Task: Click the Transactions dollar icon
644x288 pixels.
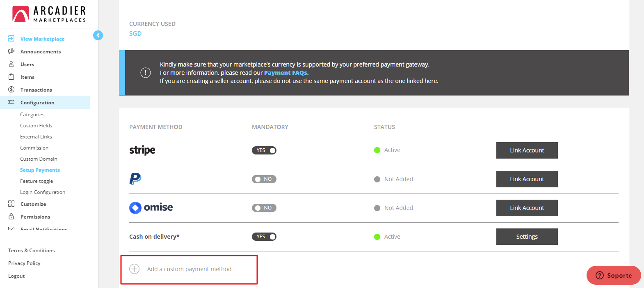Action: (11, 90)
